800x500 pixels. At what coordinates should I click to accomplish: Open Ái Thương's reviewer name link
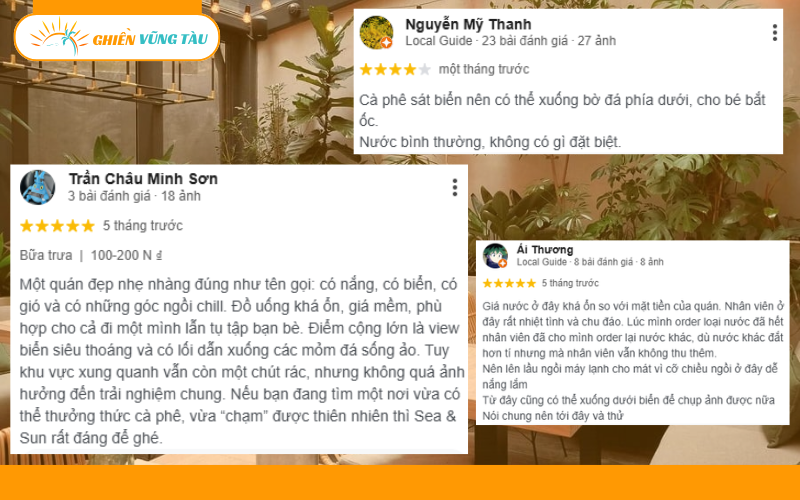click(544, 249)
